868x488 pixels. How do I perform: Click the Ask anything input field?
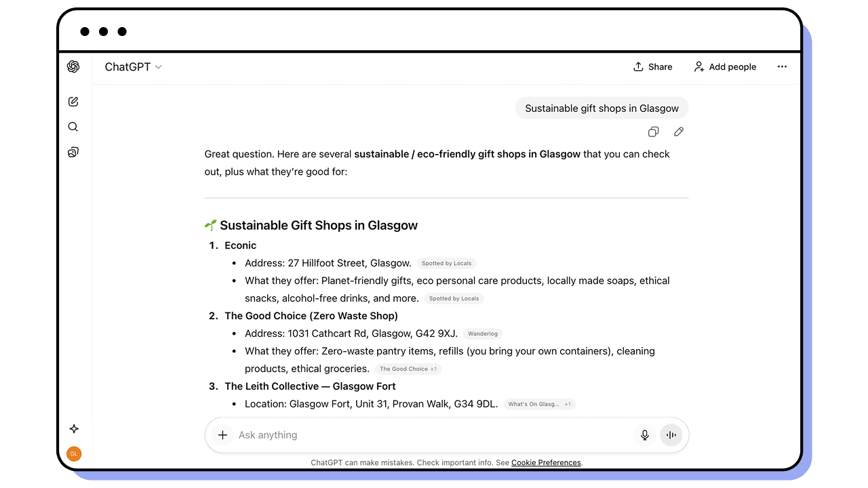coord(407,434)
